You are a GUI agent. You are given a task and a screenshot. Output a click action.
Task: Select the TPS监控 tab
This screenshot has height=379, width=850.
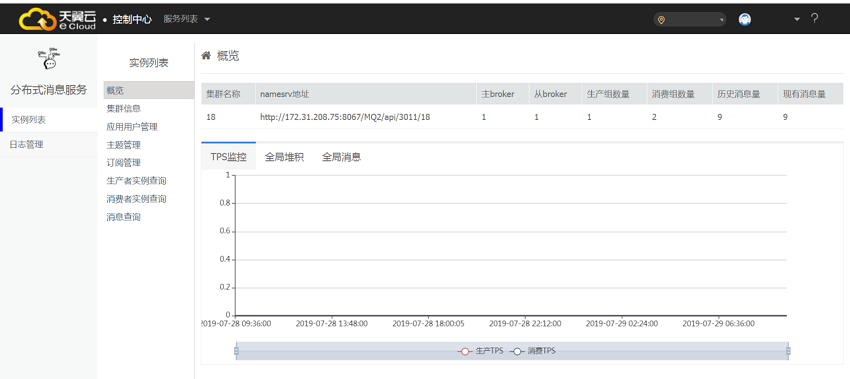pyautogui.click(x=228, y=157)
